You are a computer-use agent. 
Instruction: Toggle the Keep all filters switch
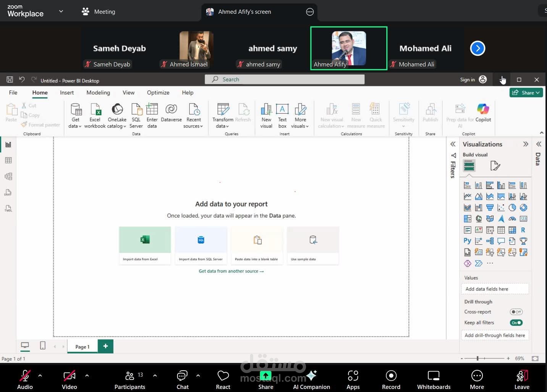pyautogui.click(x=516, y=323)
